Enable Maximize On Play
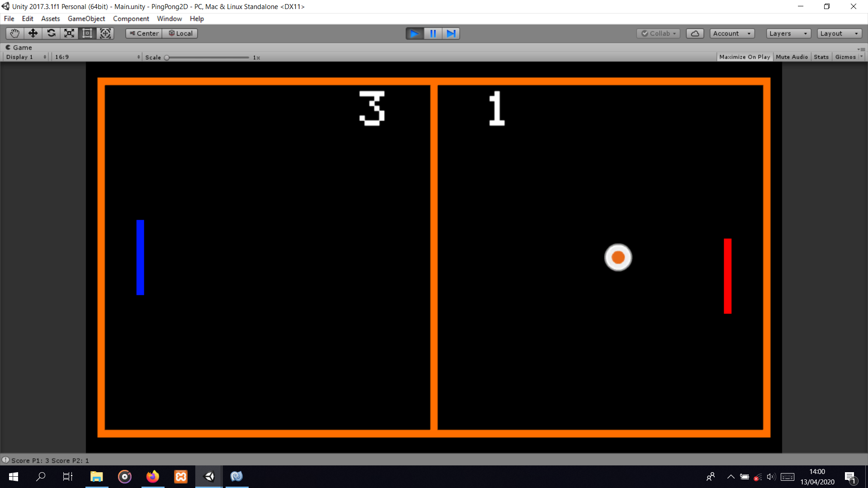This screenshot has width=868, height=488. (744, 56)
